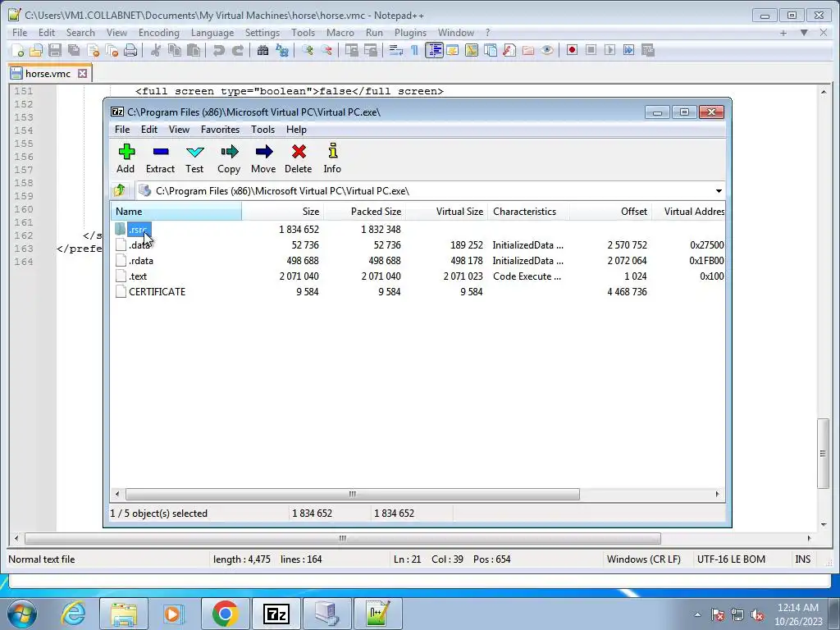Click the Save All icon in Notepad++
Viewport: 840px width, 630px height.
click(74, 50)
